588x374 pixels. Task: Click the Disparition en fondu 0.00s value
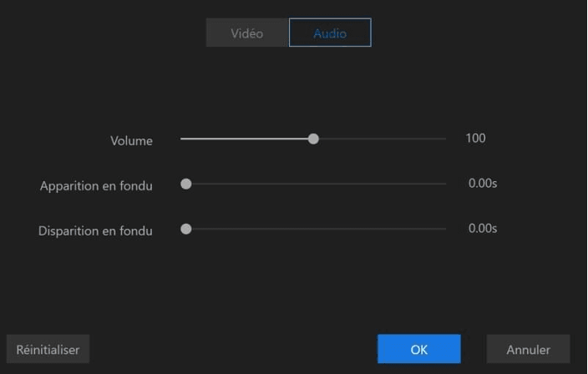(x=482, y=229)
